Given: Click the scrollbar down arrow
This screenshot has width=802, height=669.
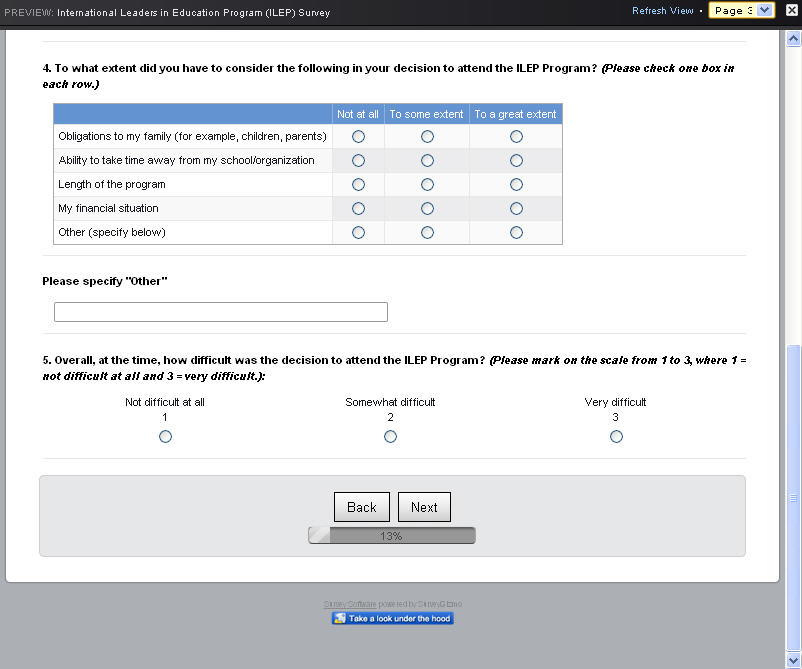Looking at the screenshot, I should pyautogui.click(x=793, y=660).
